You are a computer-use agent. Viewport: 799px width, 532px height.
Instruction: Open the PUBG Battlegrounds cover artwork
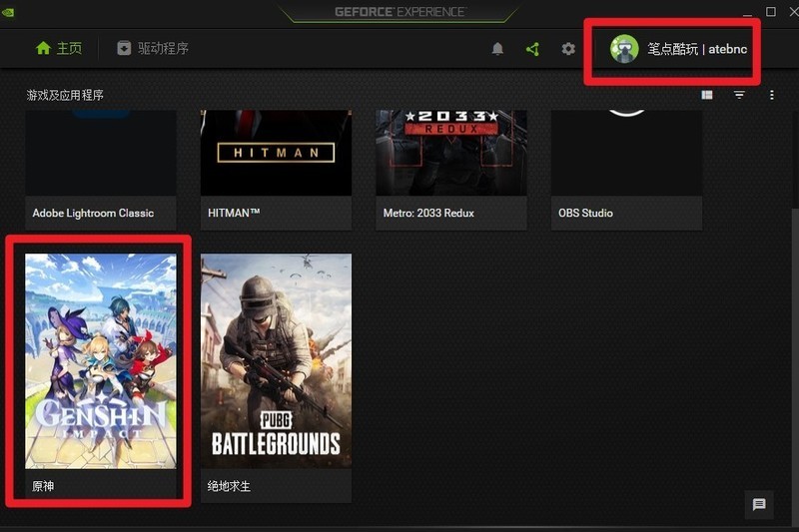coord(277,361)
